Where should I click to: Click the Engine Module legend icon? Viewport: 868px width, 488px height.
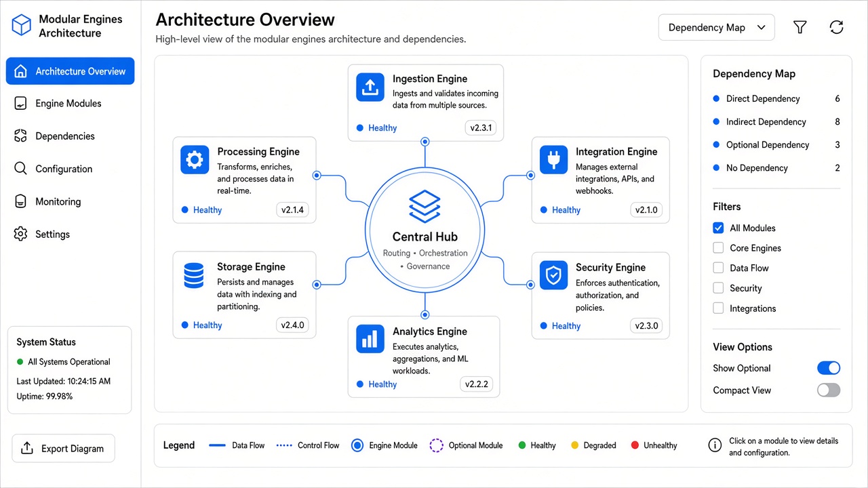(x=357, y=445)
